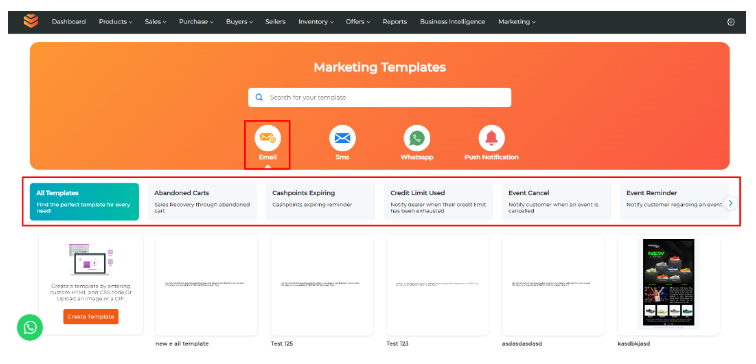
Task: Open the kasdbkjasd shoe template thumbnail
Action: tap(668, 284)
